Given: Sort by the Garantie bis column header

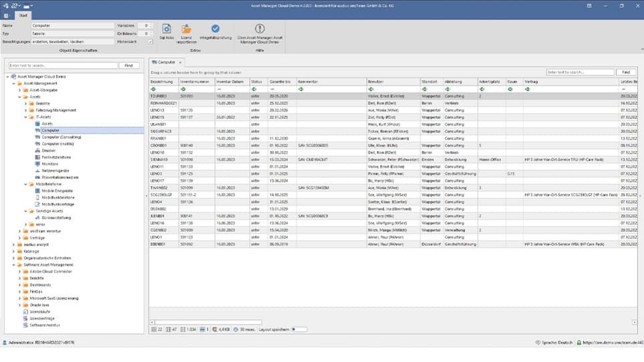Looking at the screenshot, I should [282, 81].
